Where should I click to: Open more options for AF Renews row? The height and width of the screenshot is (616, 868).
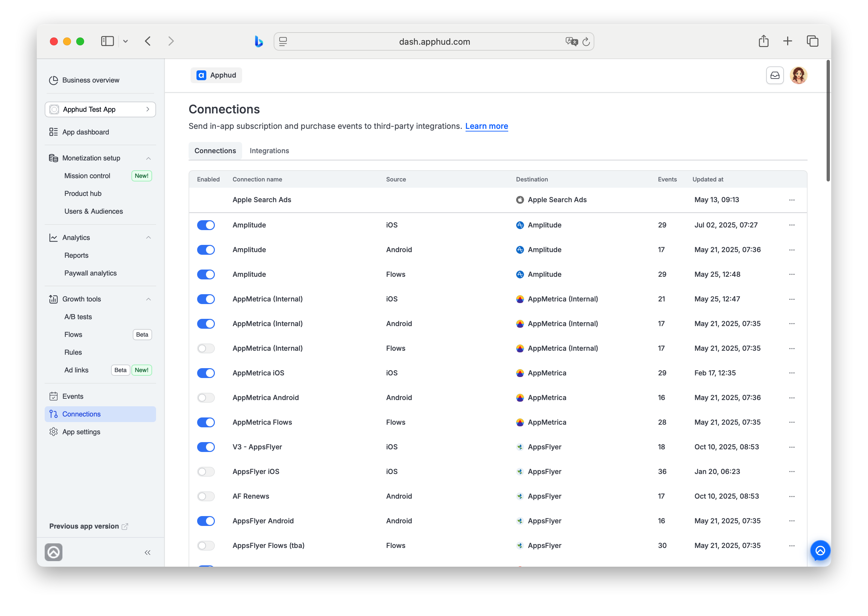click(x=791, y=496)
